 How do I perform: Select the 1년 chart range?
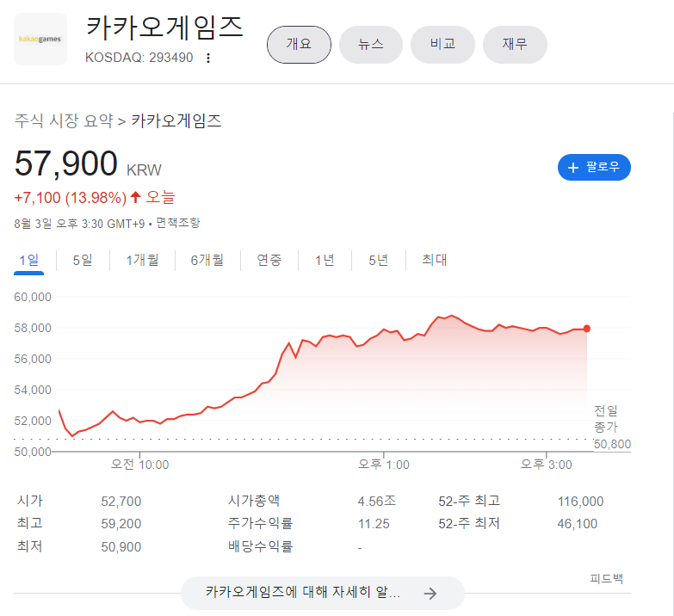(325, 261)
